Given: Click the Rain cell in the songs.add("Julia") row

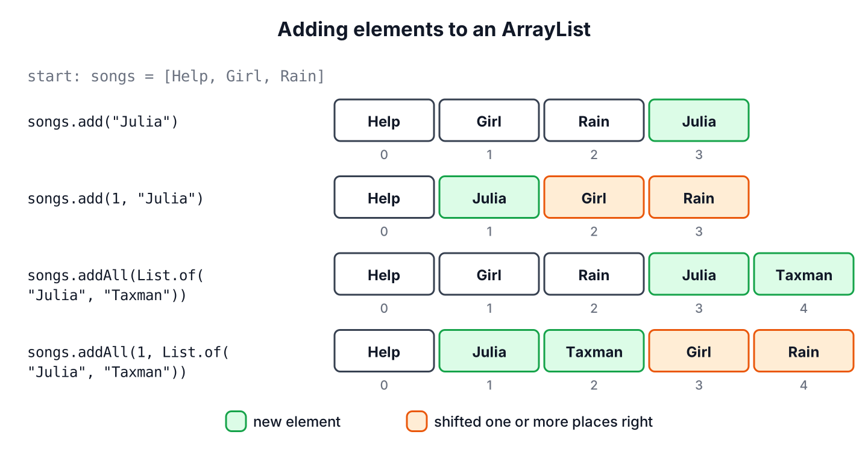Looking at the screenshot, I should pyautogui.click(x=594, y=120).
